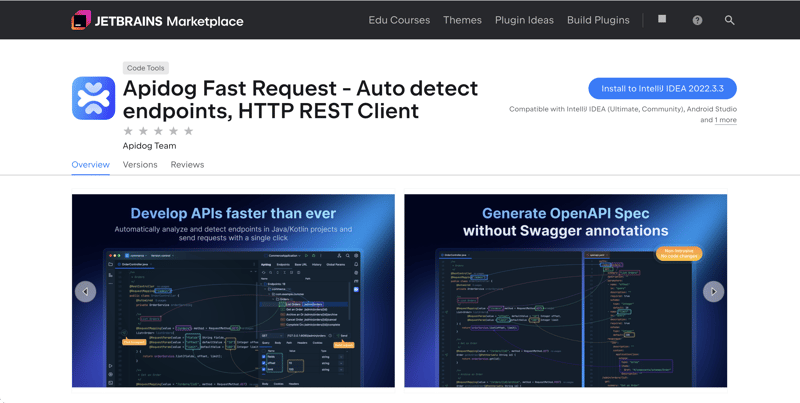Viewport: 800px width, 403px height.
Task: Open Edu Courses in top navigation
Action: tap(399, 20)
